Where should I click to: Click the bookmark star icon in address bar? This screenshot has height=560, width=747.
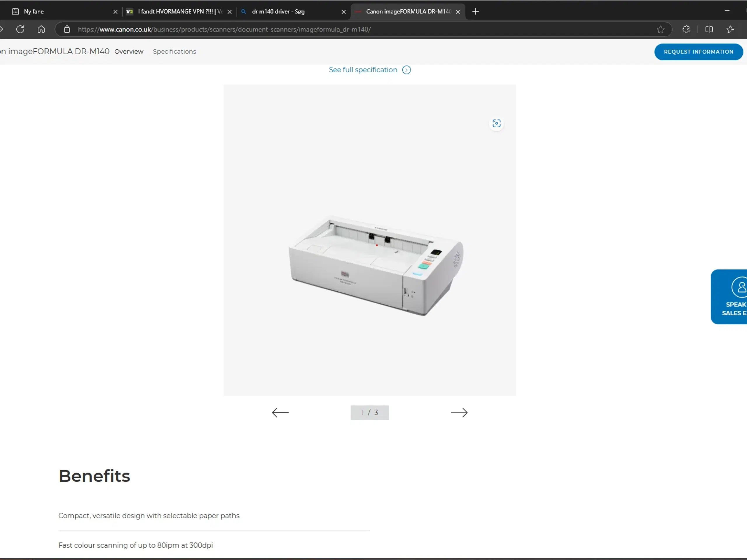(x=661, y=29)
